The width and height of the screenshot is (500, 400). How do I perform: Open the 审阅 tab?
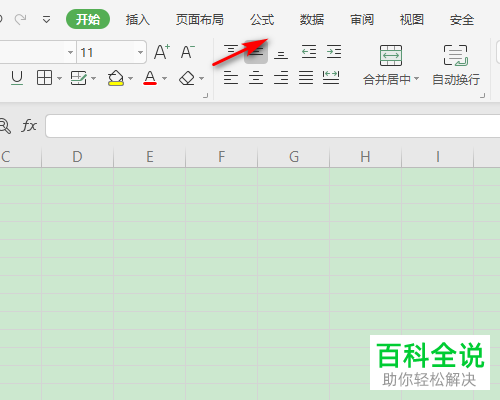coord(362,20)
